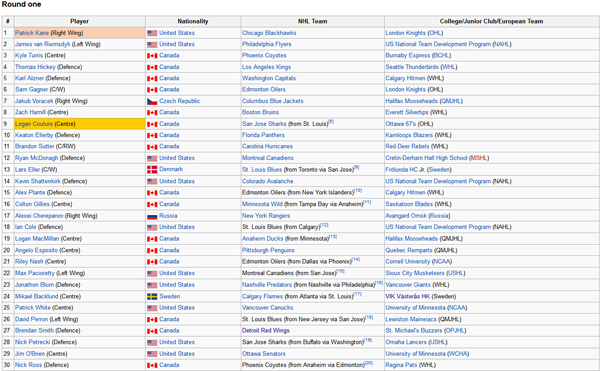Click the Detroit Red Wings link

click(x=266, y=330)
